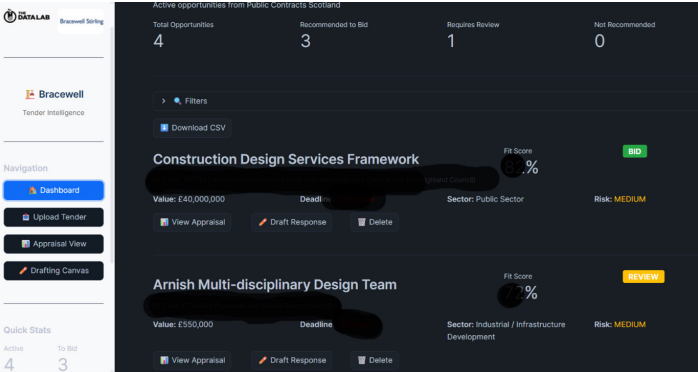Click the download arrow icon on Download CSV
Viewport: 698px width, 372px height.
(x=164, y=128)
